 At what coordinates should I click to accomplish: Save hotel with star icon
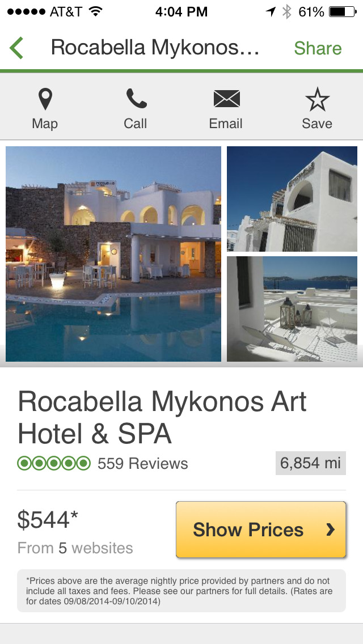(318, 99)
